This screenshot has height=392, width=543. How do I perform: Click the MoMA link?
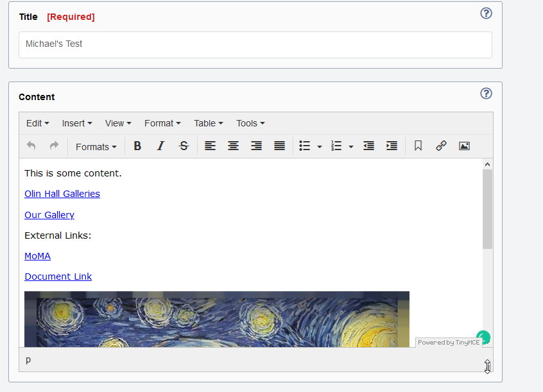tap(38, 256)
